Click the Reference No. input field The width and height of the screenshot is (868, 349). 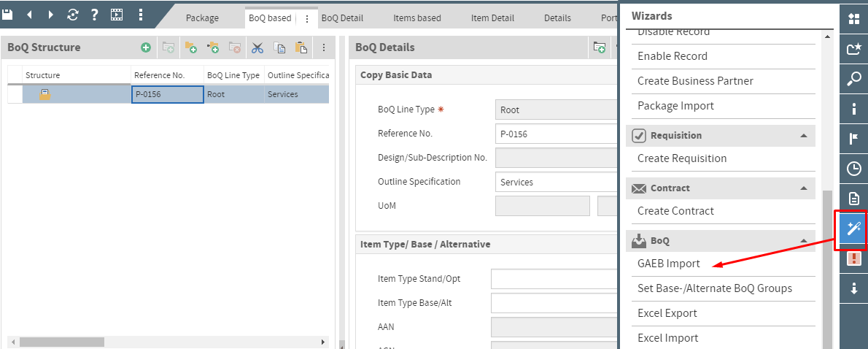click(557, 134)
